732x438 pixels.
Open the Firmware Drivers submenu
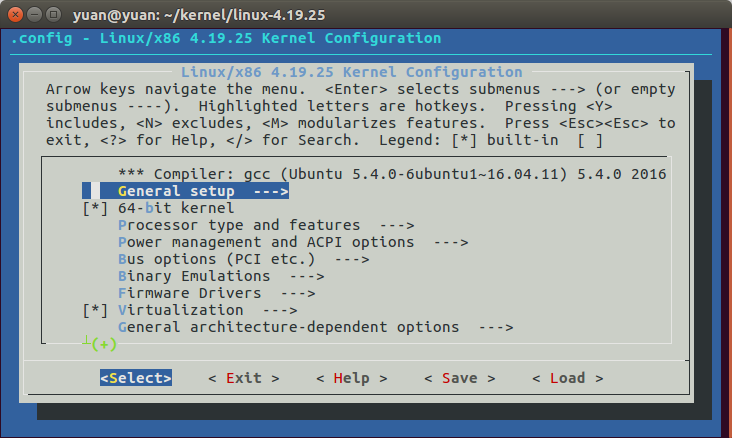coord(217,293)
